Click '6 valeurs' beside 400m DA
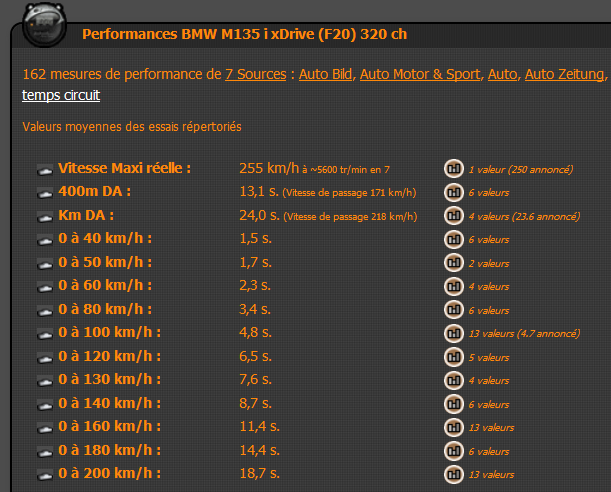611x492 pixels. click(489, 192)
